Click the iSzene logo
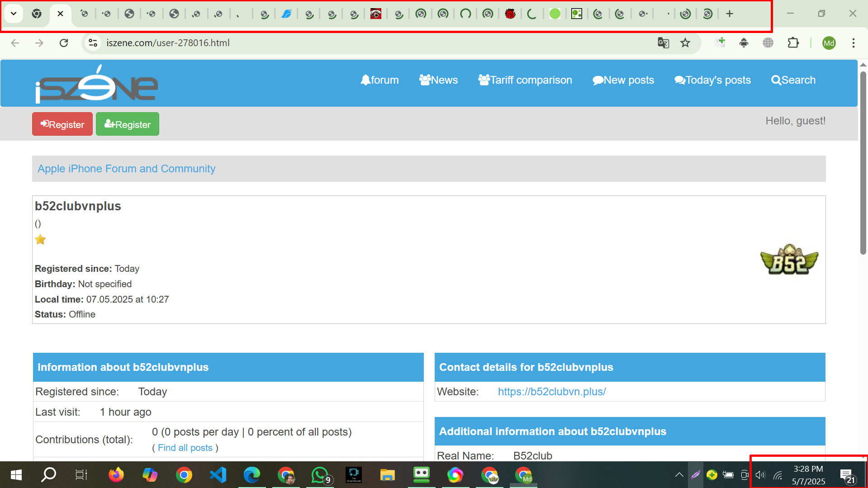868x488 pixels. click(x=96, y=84)
